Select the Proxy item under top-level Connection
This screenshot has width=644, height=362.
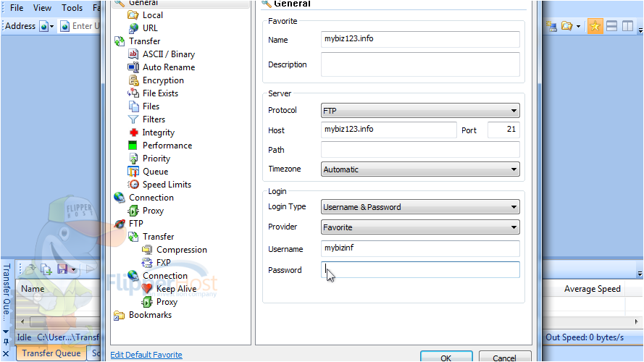pos(153,211)
